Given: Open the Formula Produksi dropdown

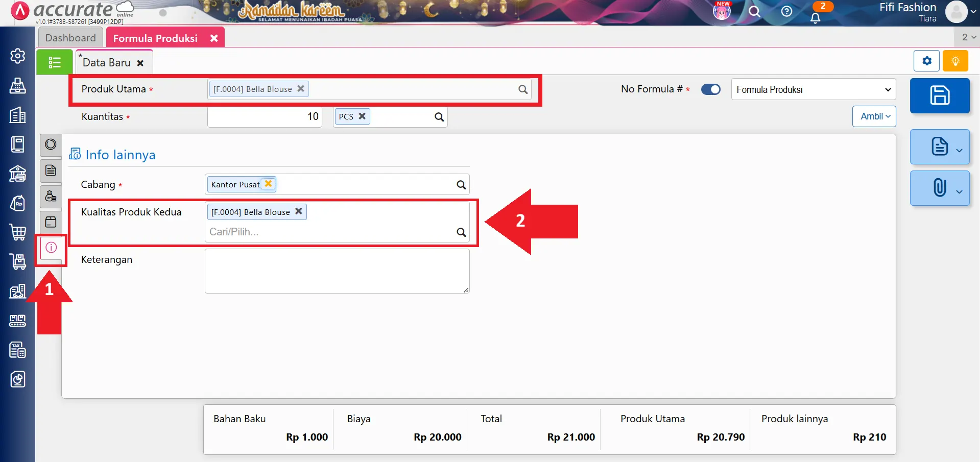Looking at the screenshot, I should (813, 89).
